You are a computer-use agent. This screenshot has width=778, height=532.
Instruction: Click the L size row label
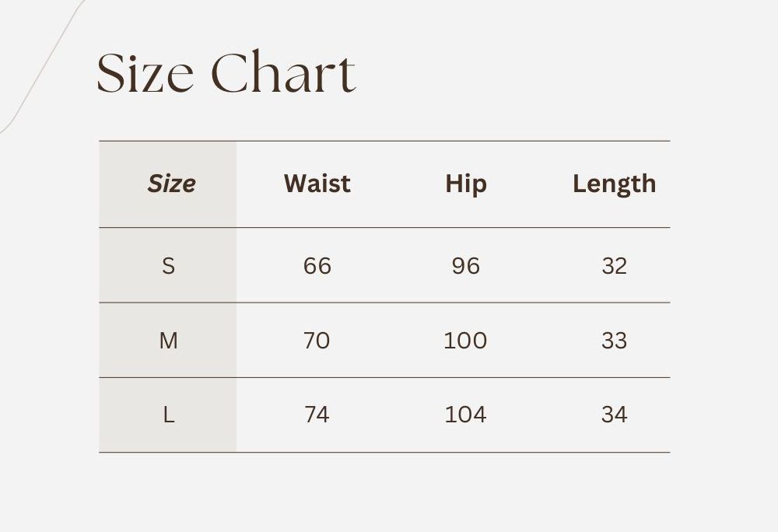pos(168,415)
